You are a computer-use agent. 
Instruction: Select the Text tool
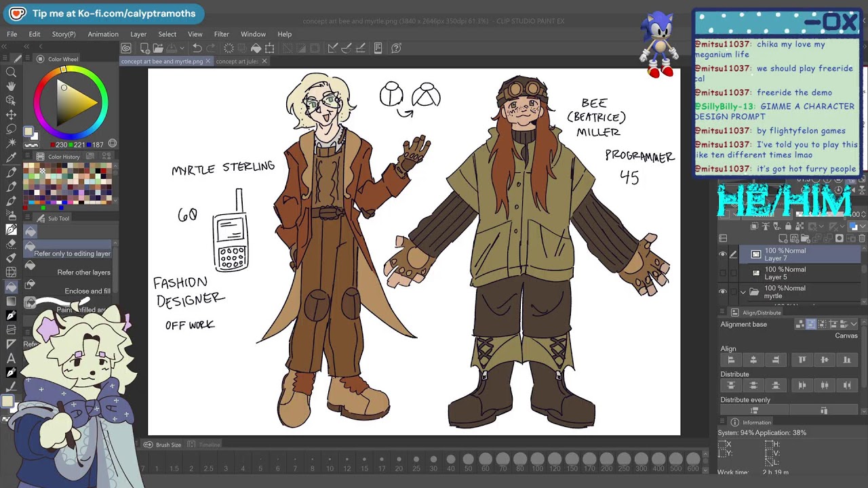[11, 358]
